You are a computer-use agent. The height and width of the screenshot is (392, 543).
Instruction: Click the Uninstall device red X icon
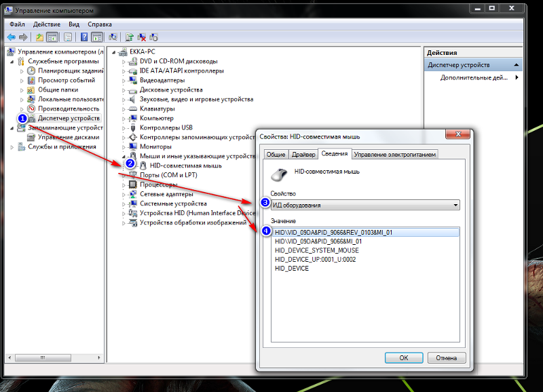[141, 37]
